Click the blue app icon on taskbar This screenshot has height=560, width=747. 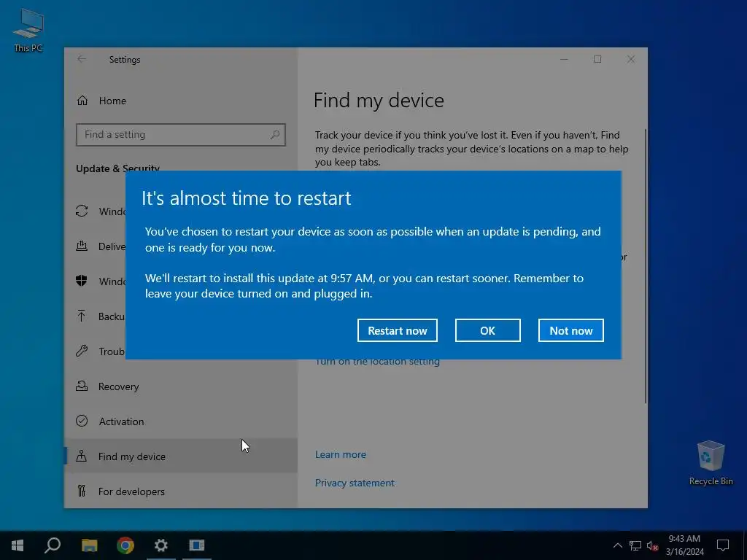pyautogui.click(x=197, y=545)
